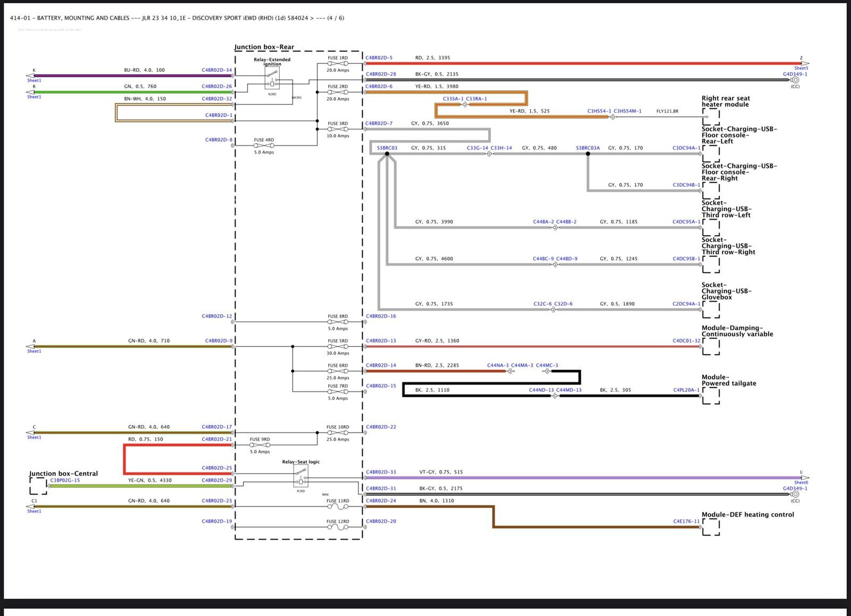The width and height of the screenshot is (851, 616).
Task: Click the Module-Powered tailgate dashed box
Action: [x=711, y=396]
